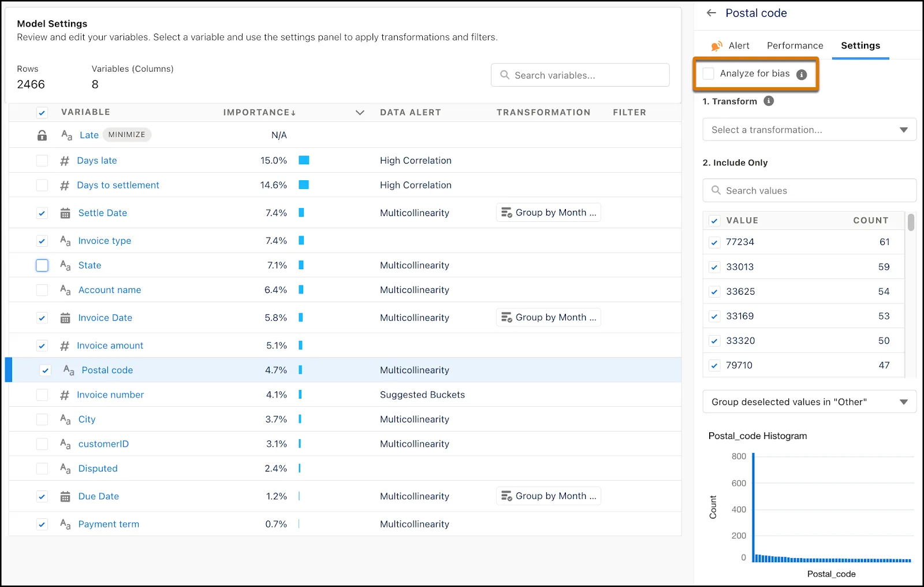Click the text type icon for City

pyautogui.click(x=66, y=419)
